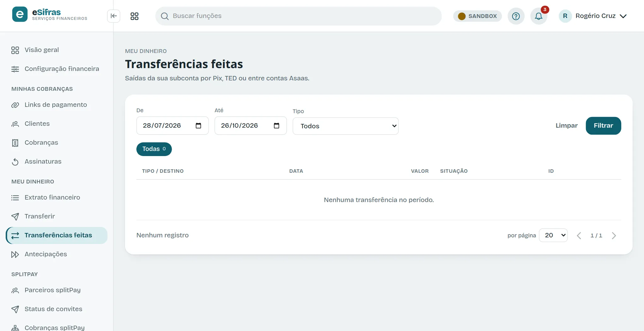644x331 pixels.
Task: Open the calendar picker in De field
Action: pos(198,126)
